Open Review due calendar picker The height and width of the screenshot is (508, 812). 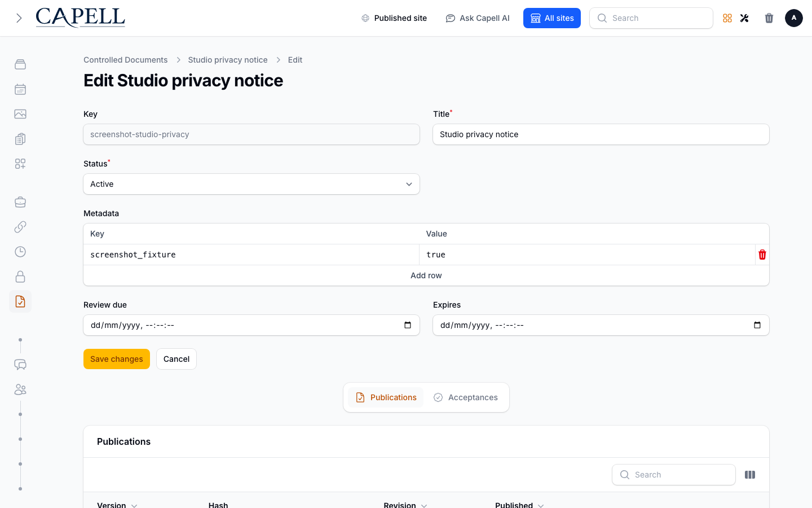pyautogui.click(x=408, y=325)
